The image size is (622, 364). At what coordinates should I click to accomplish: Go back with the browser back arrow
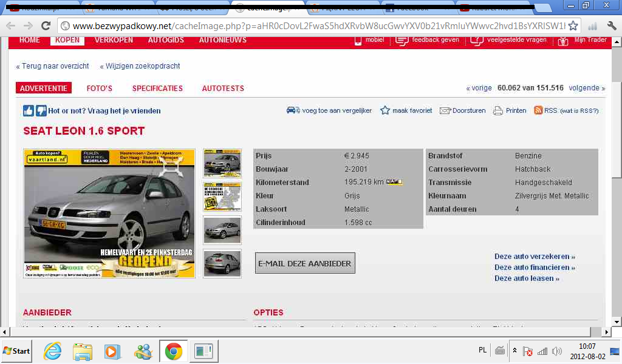10,26
